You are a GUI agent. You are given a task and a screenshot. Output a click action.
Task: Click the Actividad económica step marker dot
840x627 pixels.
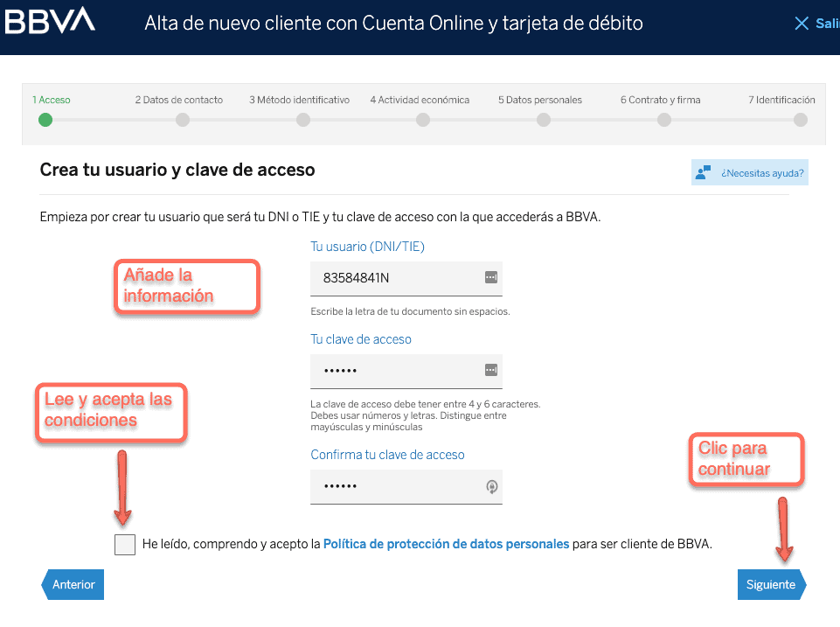click(423, 120)
